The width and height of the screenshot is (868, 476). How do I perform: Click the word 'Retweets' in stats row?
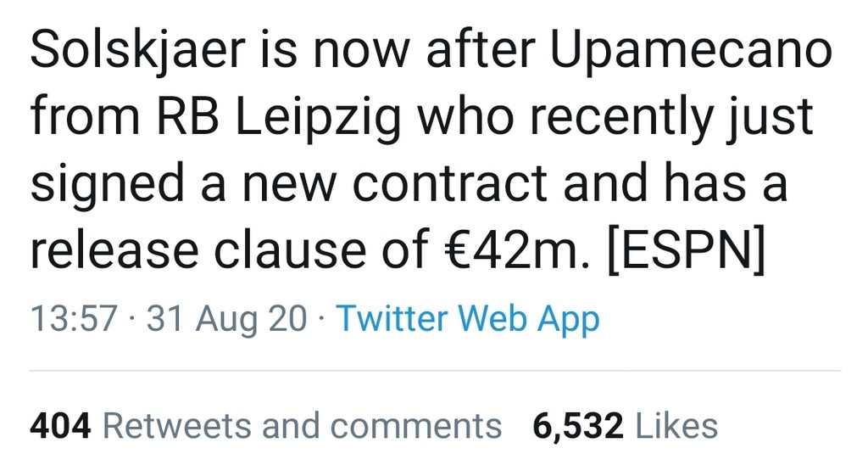(177, 425)
